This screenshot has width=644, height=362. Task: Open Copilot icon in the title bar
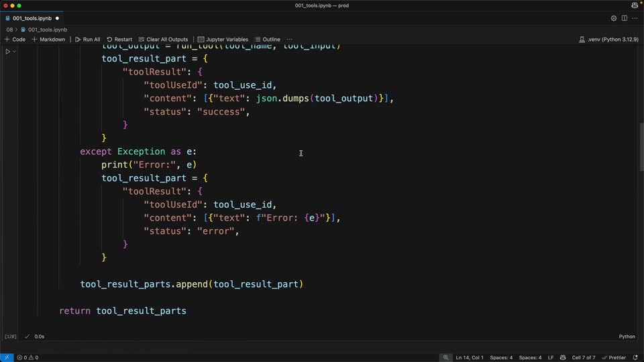click(635, 5)
